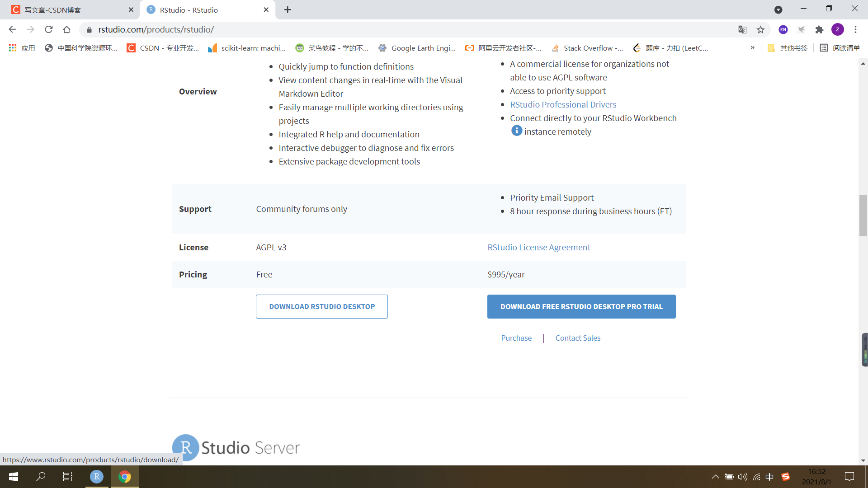Open the 其他书签 bookmarks folder
Screen dimensions: 868x488
(788, 47)
